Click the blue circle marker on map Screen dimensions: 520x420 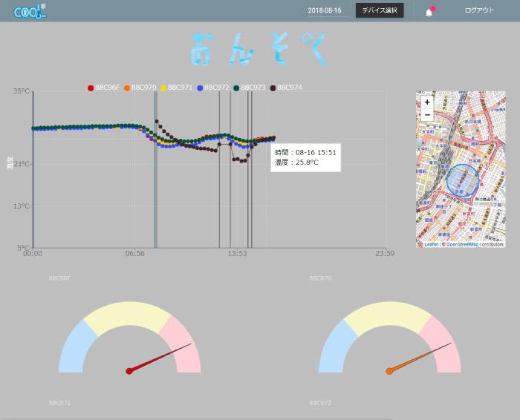coord(463,180)
